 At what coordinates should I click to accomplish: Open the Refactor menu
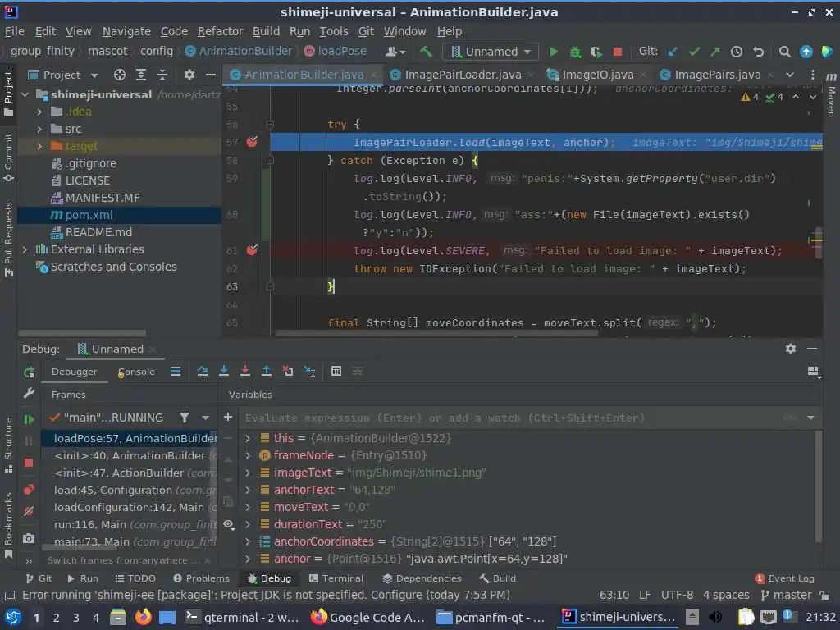click(220, 32)
